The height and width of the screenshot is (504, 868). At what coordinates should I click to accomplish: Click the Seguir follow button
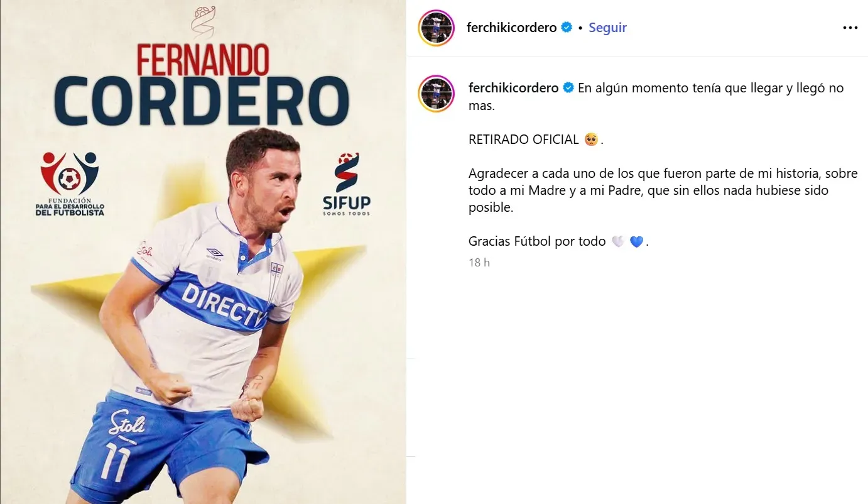pos(607,28)
